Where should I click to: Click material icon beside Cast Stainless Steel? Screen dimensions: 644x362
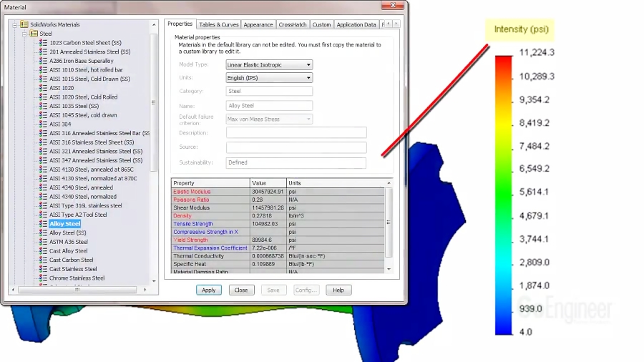(x=43, y=269)
